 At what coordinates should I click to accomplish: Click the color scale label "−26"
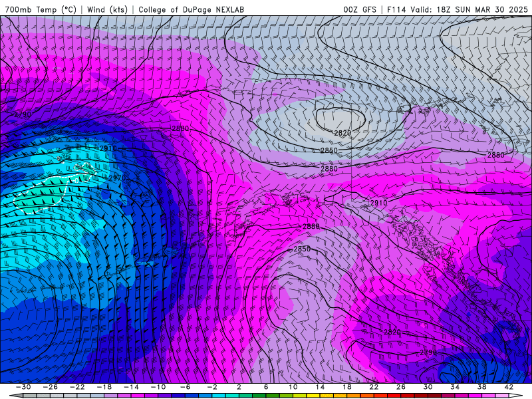tap(51, 387)
